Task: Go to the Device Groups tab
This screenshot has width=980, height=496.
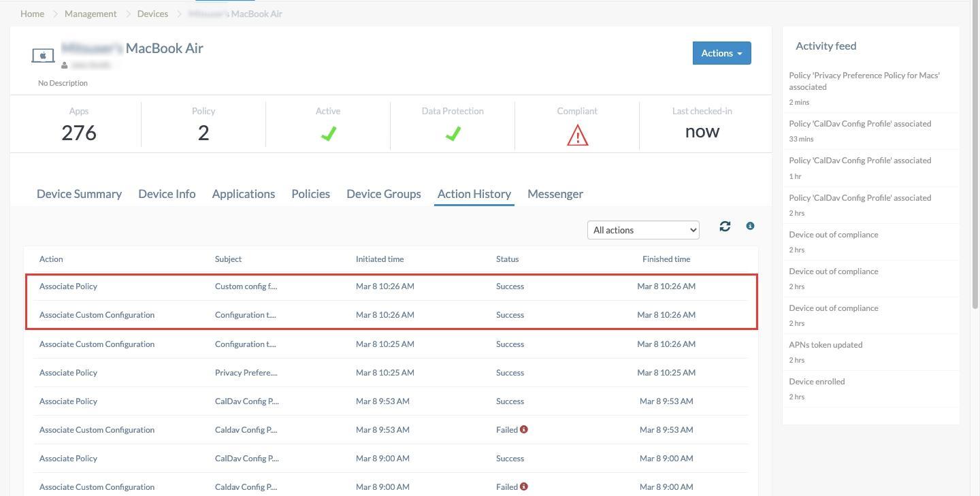Action: pyautogui.click(x=384, y=194)
